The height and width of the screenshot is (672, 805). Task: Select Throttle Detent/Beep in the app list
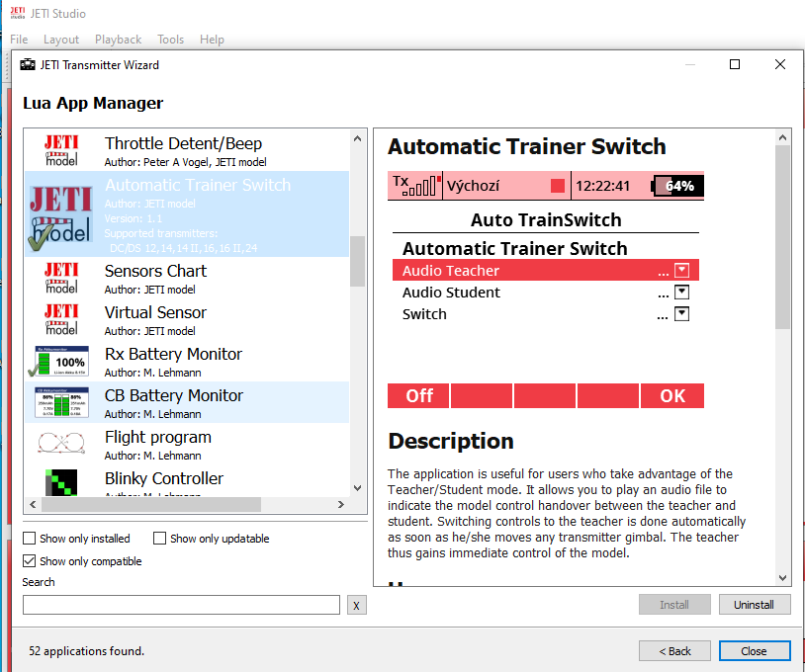click(x=187, y=150)
